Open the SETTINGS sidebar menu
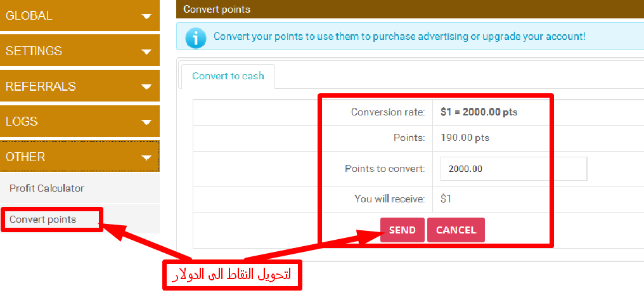 point(80,51)
